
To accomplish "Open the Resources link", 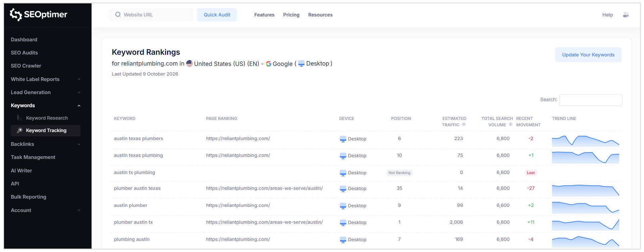I will point(320,15).
